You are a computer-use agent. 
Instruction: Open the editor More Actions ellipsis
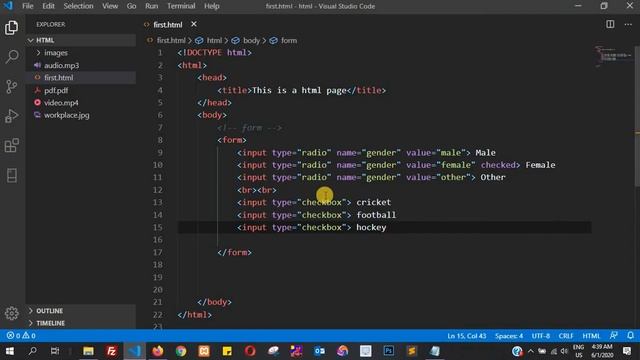628,24
